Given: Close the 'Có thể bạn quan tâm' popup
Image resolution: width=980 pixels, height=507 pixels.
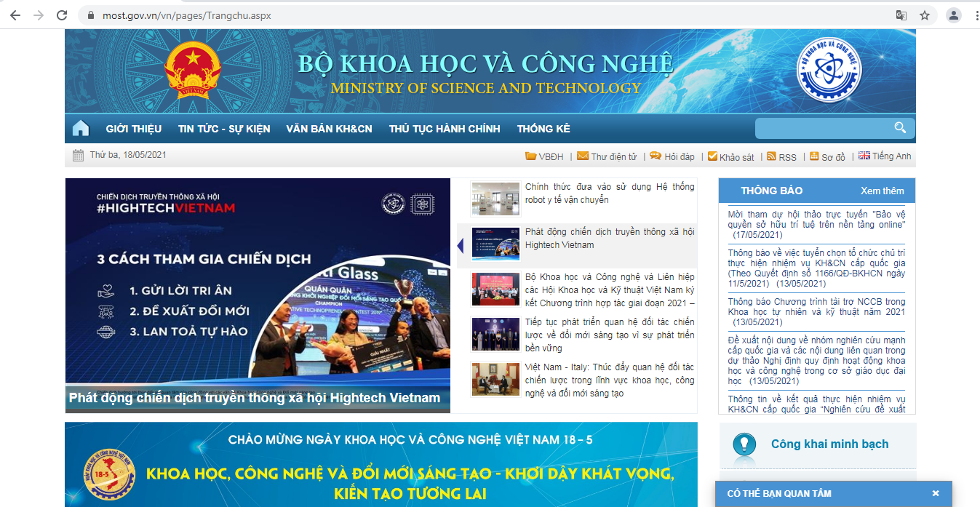Looking at the screenshot, I should [x=936, y=493].
